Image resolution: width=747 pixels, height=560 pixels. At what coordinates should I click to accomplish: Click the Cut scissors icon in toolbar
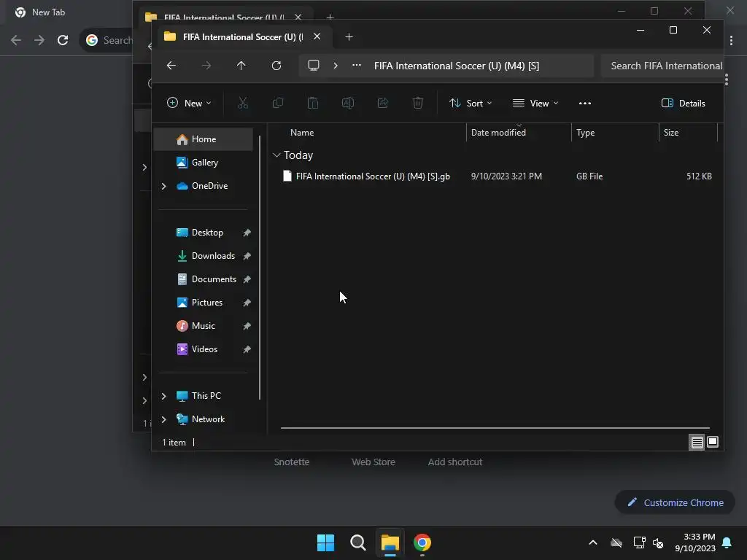click(242, 103)
